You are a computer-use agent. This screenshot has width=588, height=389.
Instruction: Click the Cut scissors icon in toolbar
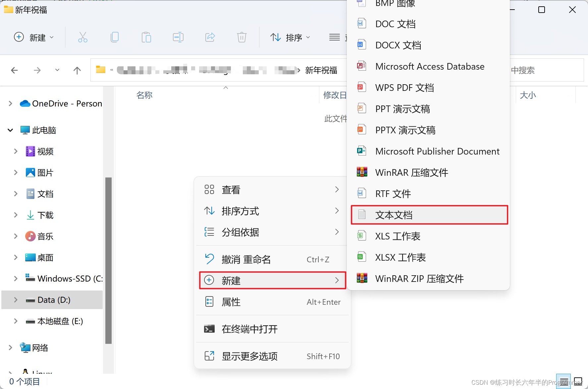(83, 37)
